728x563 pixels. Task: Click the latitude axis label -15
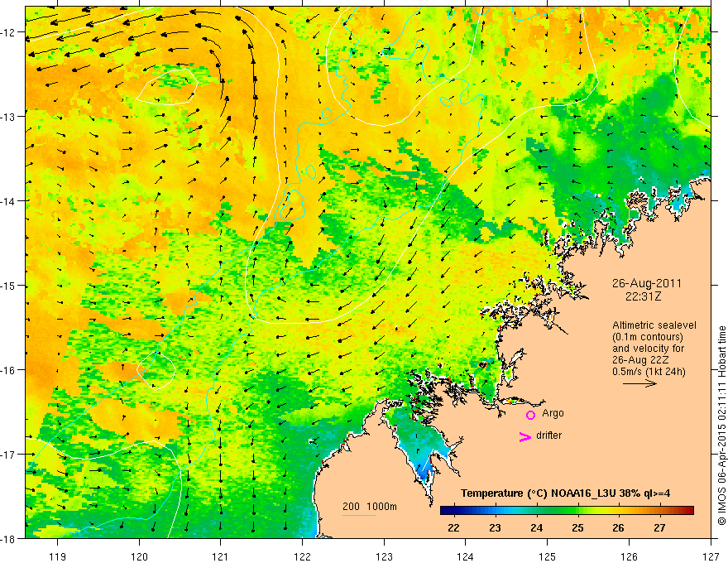point(9,285)
